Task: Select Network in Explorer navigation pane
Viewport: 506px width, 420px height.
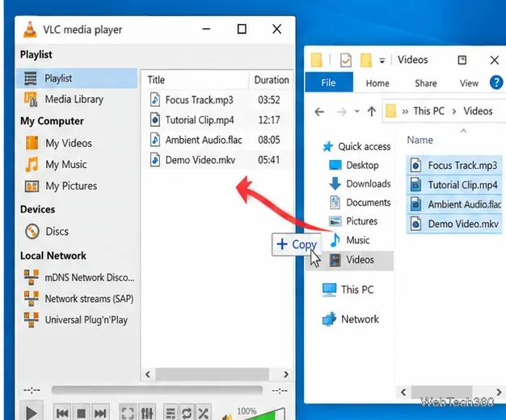Action: 351,319
